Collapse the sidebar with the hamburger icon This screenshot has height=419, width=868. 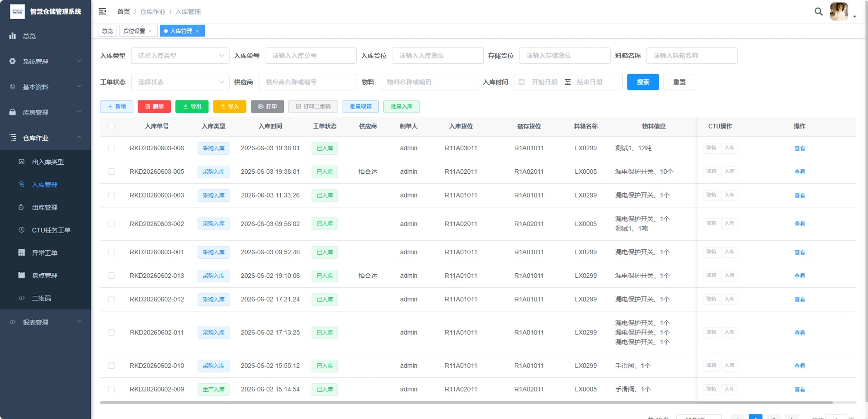point(103,11)
